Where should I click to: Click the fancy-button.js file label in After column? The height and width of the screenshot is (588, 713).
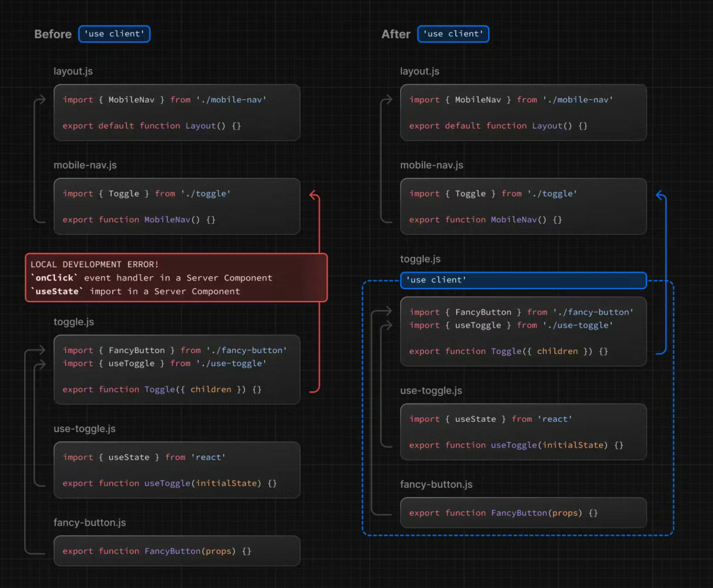pyautogui.click(x=436, y=484)
